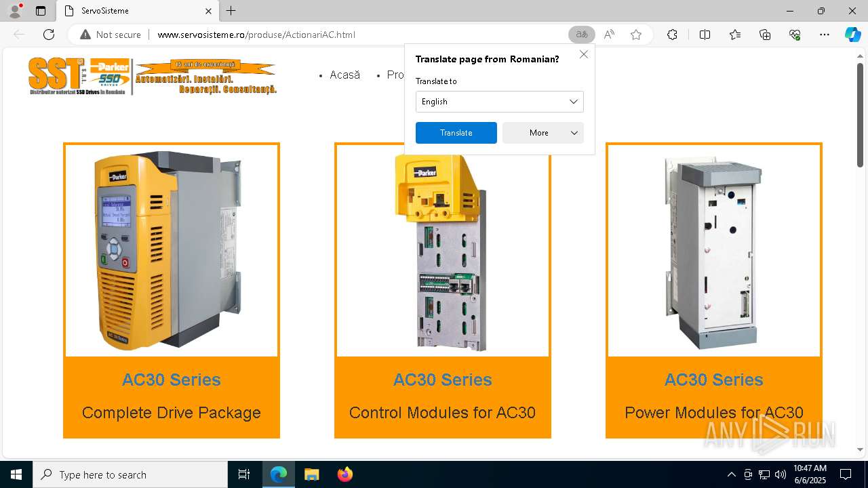Close the Translate page popup
This screenshot has width=868, height=488.
584,54
